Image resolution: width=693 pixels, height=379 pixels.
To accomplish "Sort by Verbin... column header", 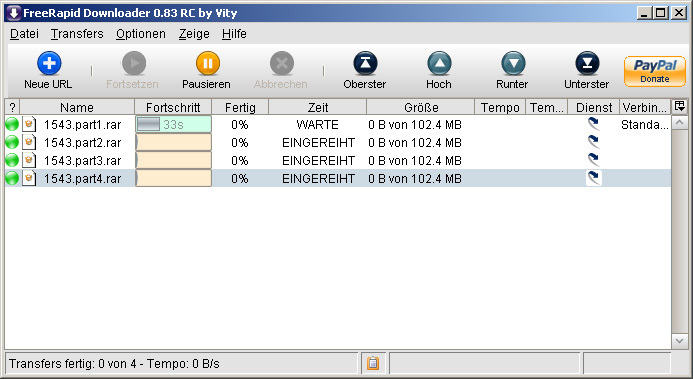I will (x=644, y=107).
